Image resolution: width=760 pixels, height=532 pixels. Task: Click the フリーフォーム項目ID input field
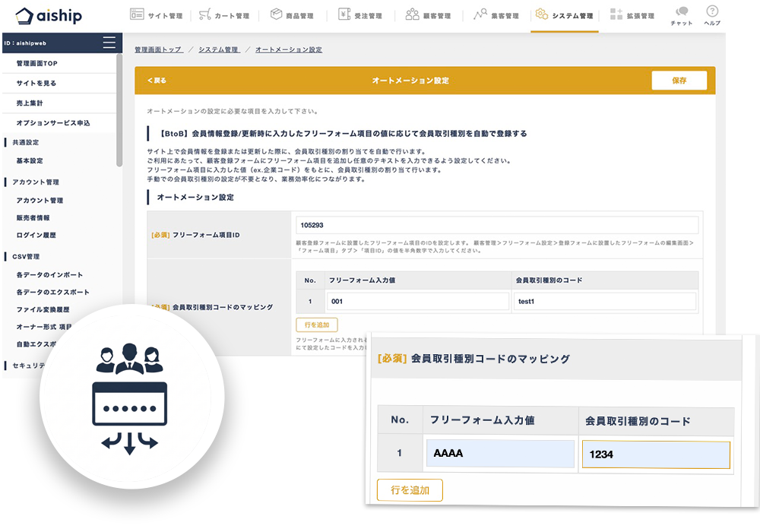[x=497, y=225]
